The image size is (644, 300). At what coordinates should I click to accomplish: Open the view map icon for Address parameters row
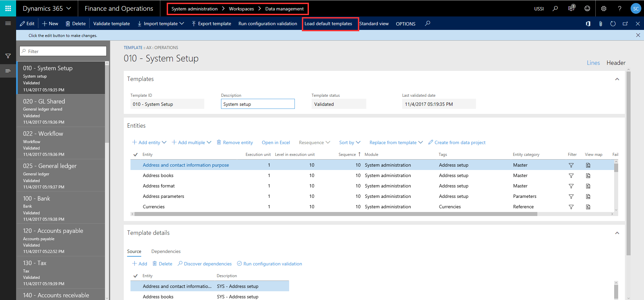588,196
